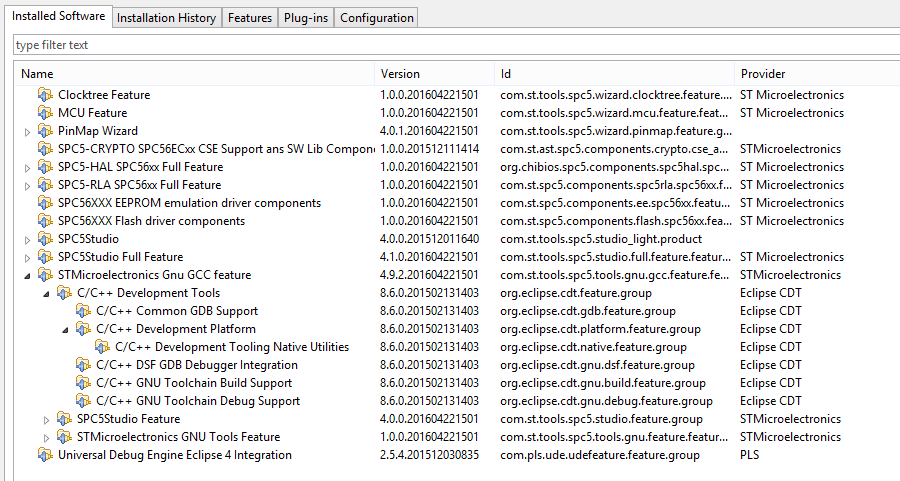Click the org.eclipse.cdt.gnu.debug.feature.group id
This screenshot has height=481, width=900.
click(606, 401)
